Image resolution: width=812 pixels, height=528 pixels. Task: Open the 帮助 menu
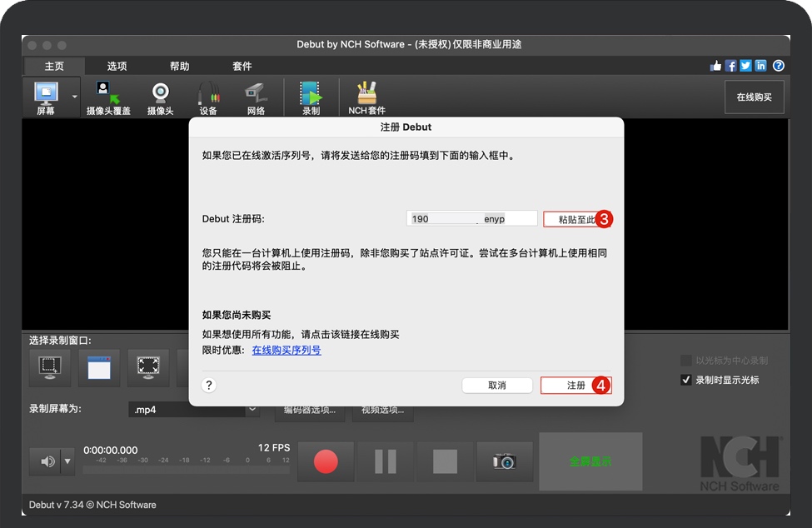click(x=179, y=66)
